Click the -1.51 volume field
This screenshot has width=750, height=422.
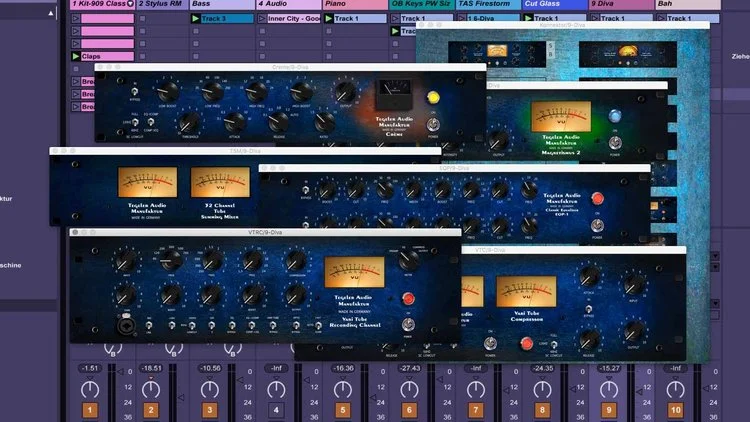click(x=90, y=368)
